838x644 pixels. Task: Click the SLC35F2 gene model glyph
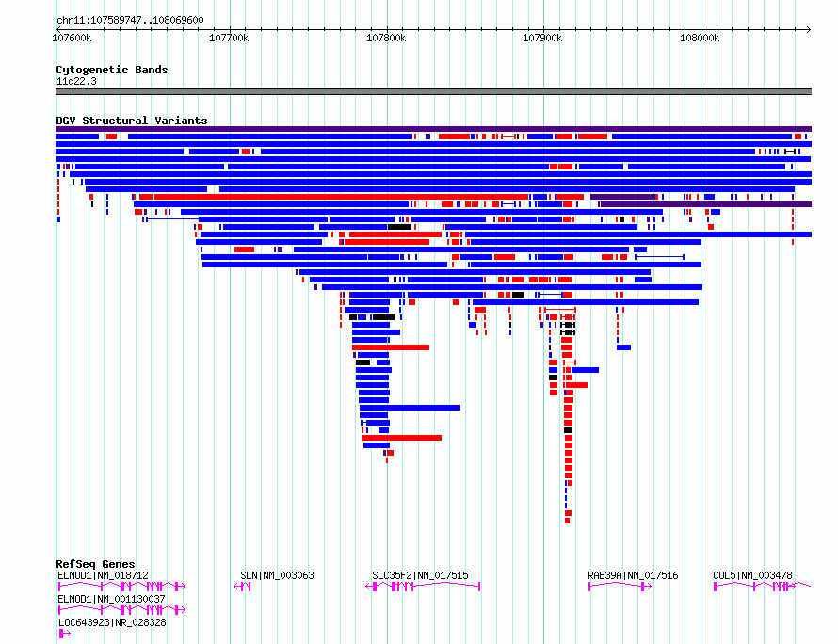point(423,587)
